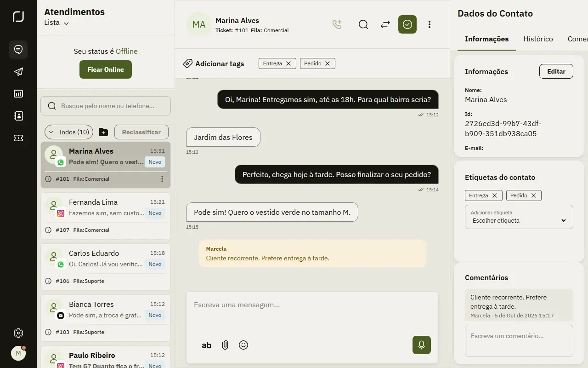Toggle the 'ab' text formatting option
This screenshot has height=368, width=588.
[207, 345]
